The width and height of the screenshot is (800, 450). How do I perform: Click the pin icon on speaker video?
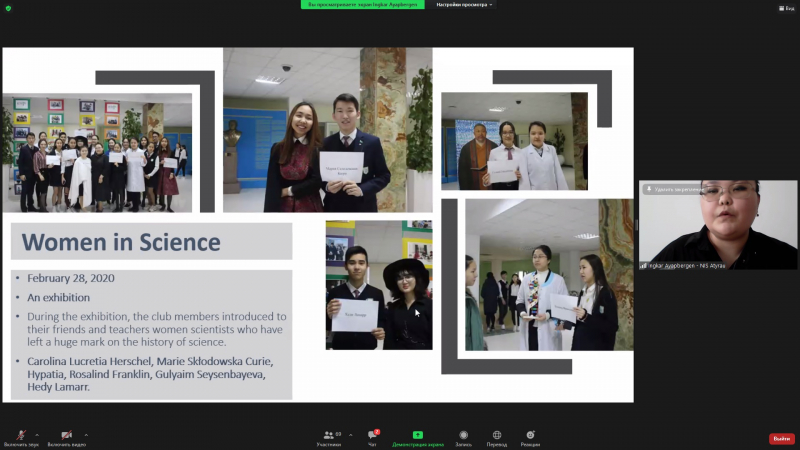tap(650, 188)
